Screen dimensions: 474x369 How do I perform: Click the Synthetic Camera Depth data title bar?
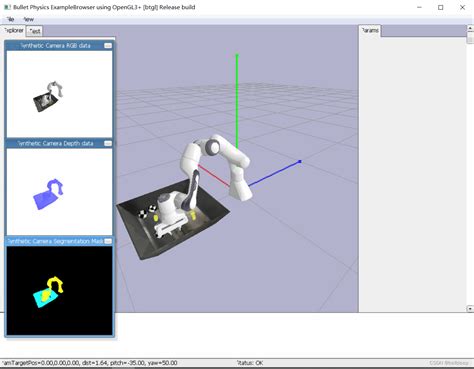point(55,143)
